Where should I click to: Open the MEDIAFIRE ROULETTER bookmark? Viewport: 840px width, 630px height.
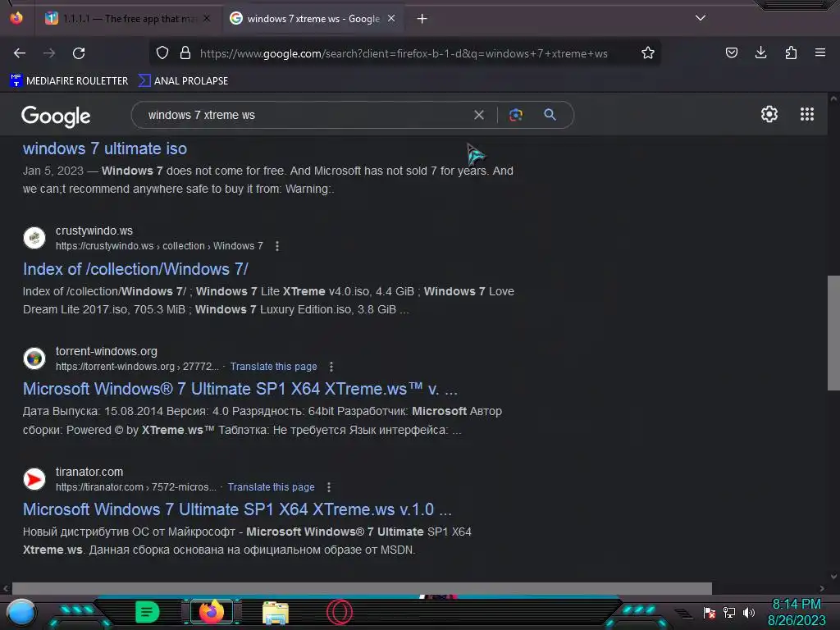pyautogui.click(x=70, y=81)
